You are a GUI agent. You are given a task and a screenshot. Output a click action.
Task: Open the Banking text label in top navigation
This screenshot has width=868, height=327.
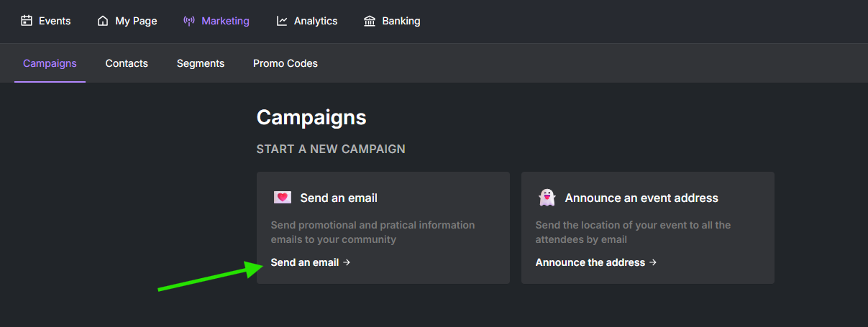pyautogui.click(x=401, y=21)
